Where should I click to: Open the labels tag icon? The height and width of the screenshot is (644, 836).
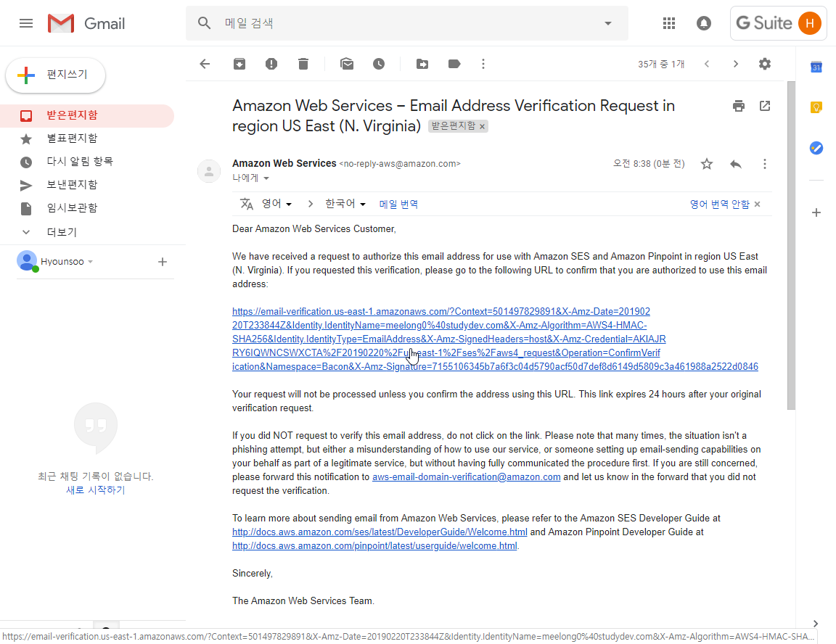[x=454, y=64]
